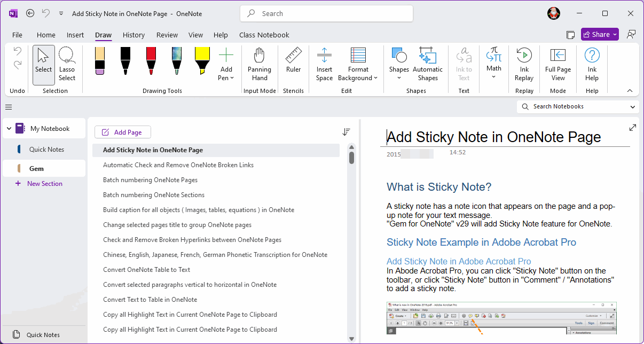Open the Customize Quick Access Toolbar dropdown
The image size is (644, 344).
[61, 13]
